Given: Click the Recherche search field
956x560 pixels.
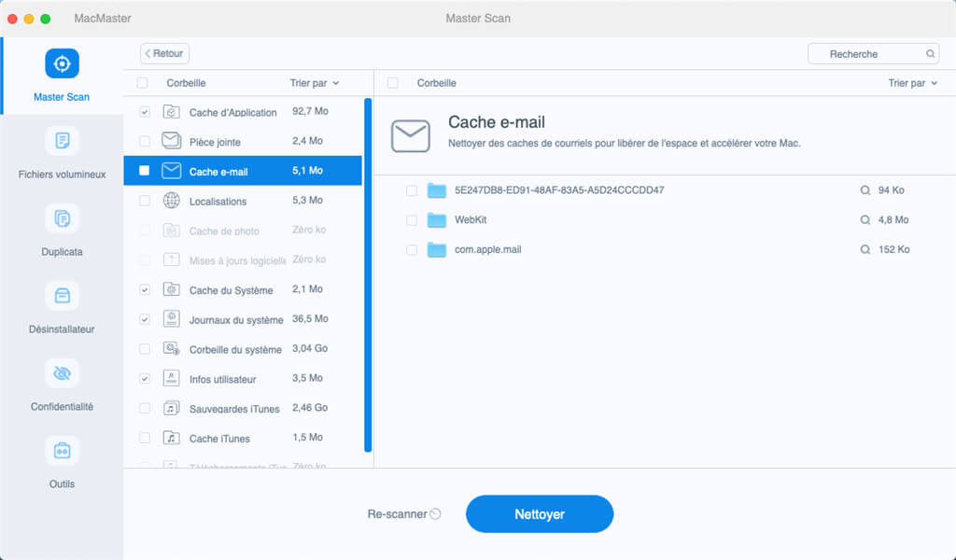Looking at the screenshot, I should (x=868, y=54).
